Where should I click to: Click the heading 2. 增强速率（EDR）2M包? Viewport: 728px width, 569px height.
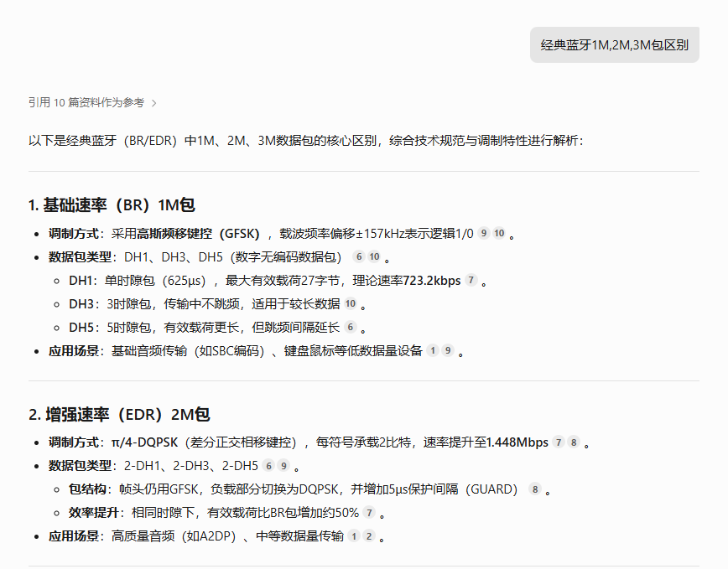pos(119,414)
